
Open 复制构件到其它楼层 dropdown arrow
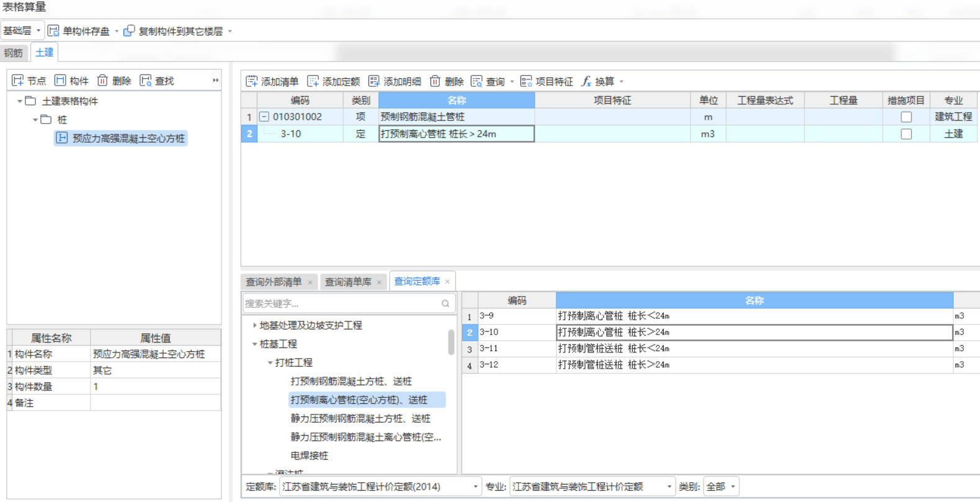(230, 31)
